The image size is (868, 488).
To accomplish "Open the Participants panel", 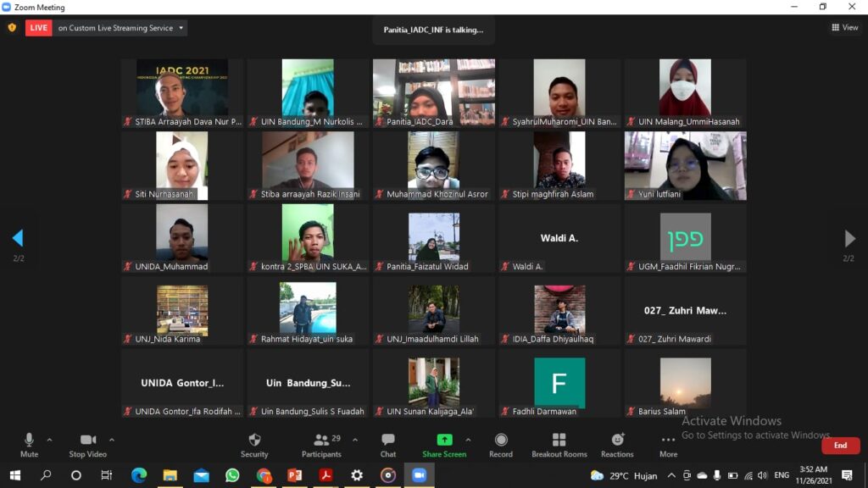I will (321, 445).
